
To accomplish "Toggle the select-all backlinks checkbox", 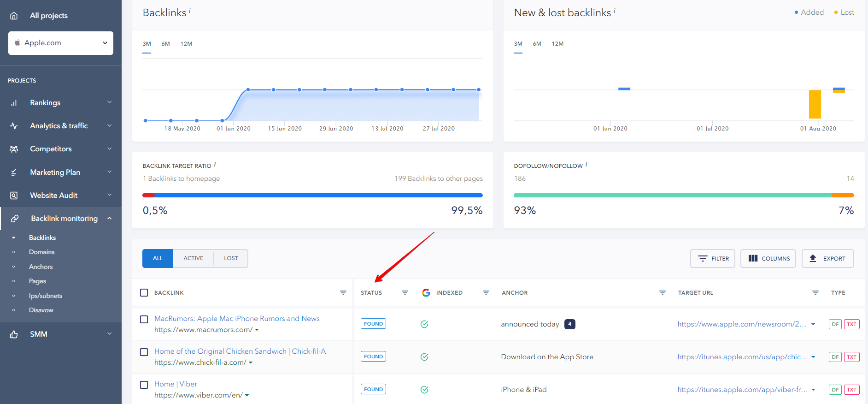I will (x=144, y=293).
